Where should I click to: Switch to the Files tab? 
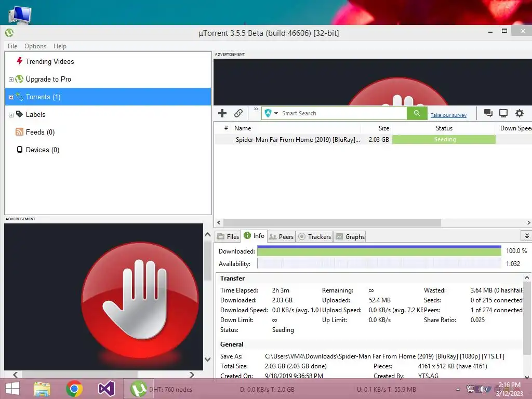click(228, 236)
